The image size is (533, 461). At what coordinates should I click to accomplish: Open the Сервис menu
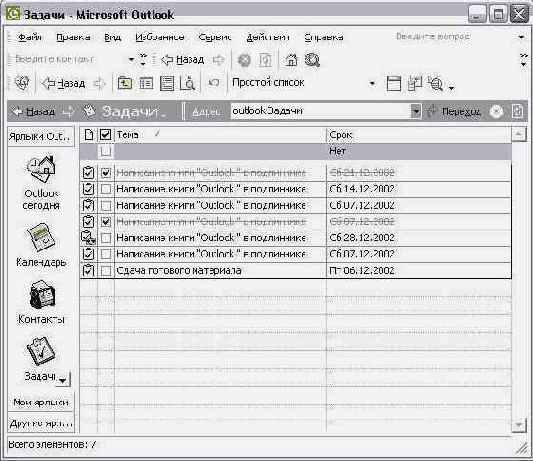click(214, 37)
